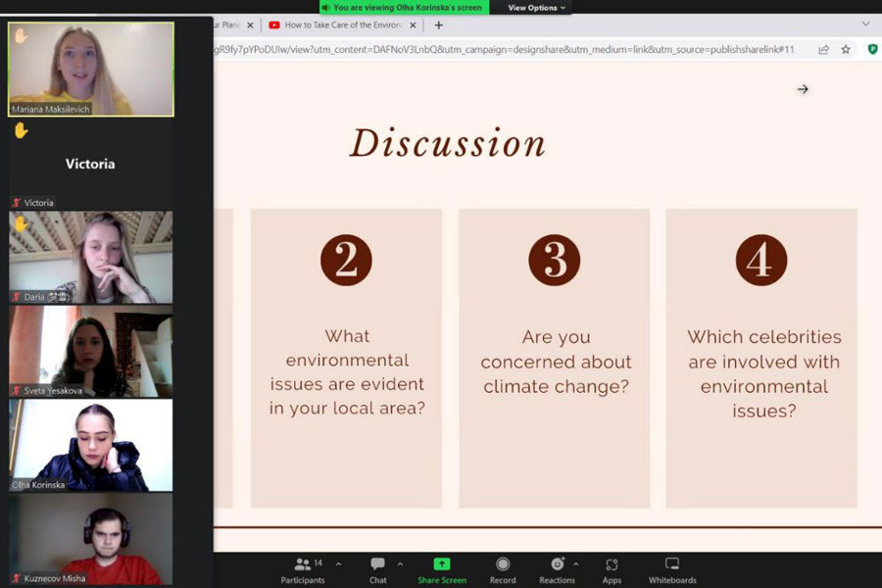Expand the arrow next to Chat
The image size is (882, 588).
[400, 563]
